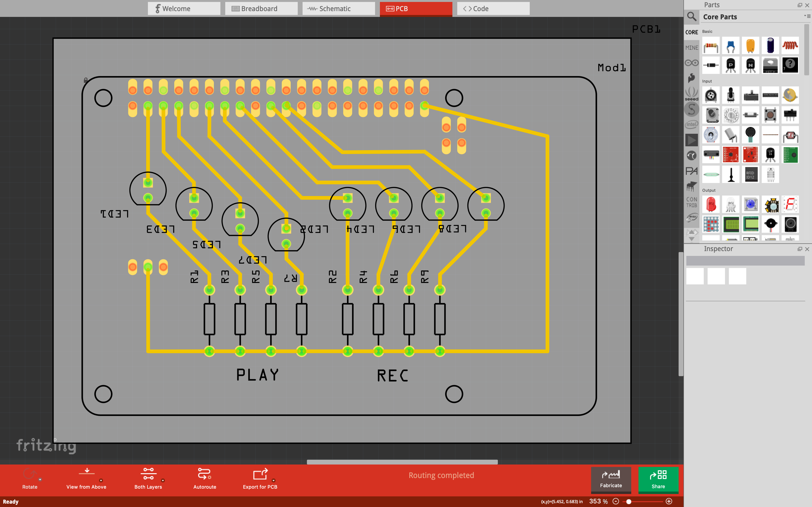Open the Arduino parts bin

point(692,63)
